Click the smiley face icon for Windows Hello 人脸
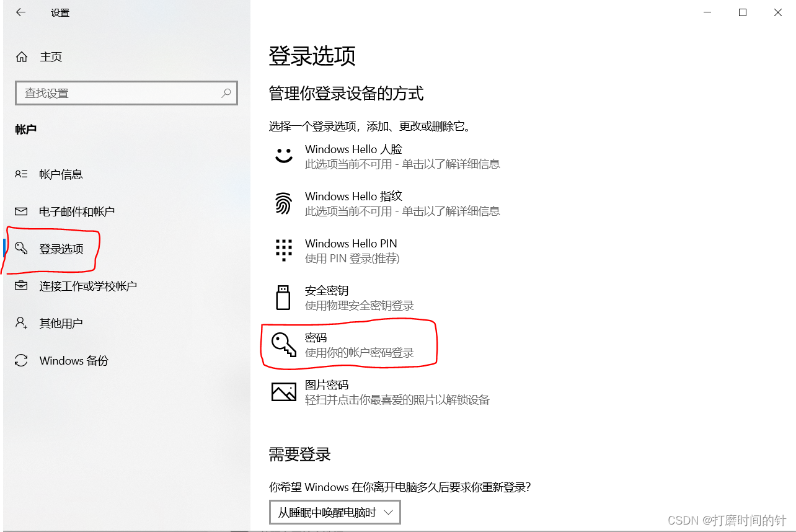 [284, 156]
